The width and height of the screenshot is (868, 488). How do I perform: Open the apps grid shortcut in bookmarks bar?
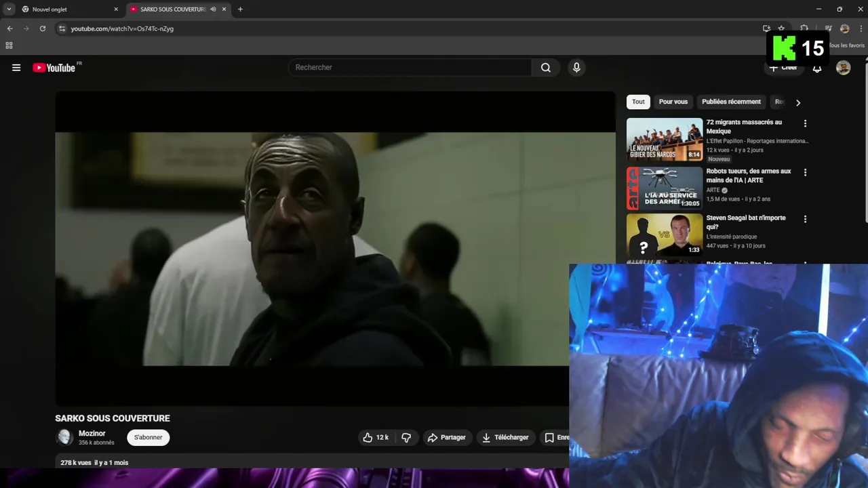point(9,45)
